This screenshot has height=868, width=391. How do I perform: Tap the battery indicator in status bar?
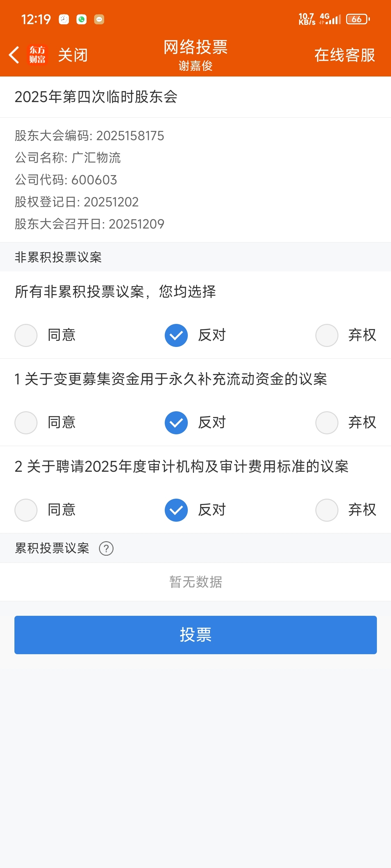tap(357, 19)
